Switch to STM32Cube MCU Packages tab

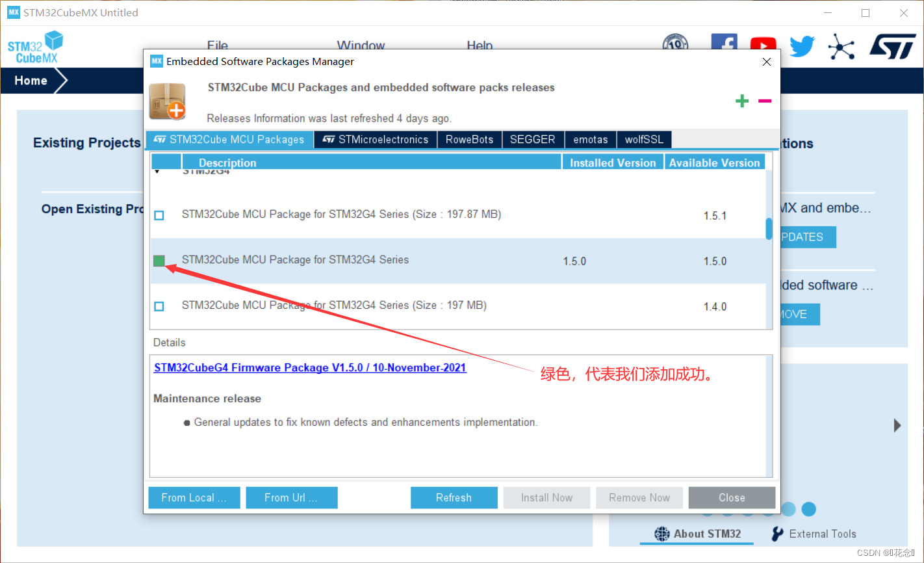(x=229, y=140)
